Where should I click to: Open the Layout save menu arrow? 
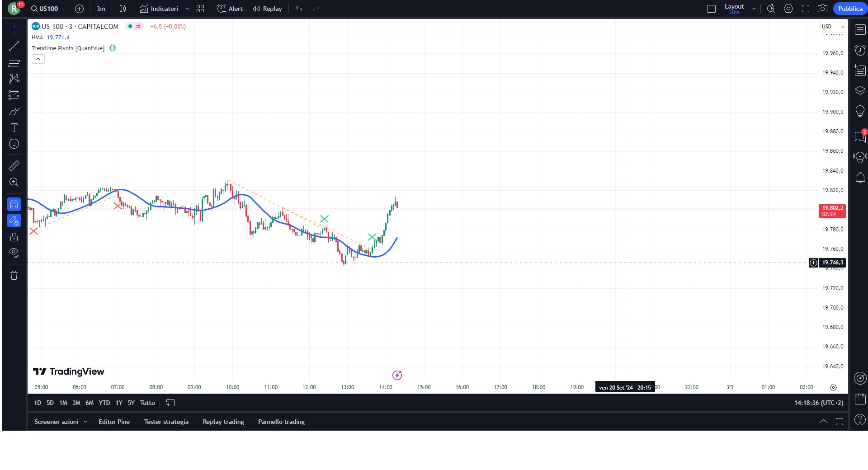coord(754,9)
